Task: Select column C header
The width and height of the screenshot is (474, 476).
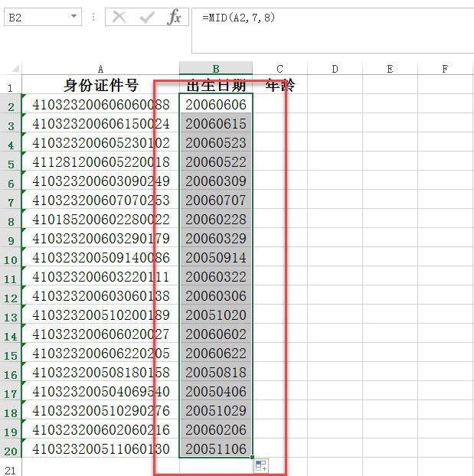Action: click(279, 69)
